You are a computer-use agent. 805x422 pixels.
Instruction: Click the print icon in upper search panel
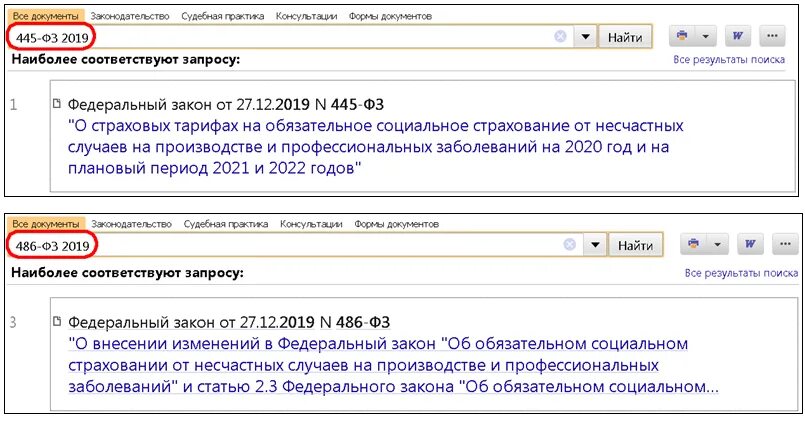(x=682, y=36)
